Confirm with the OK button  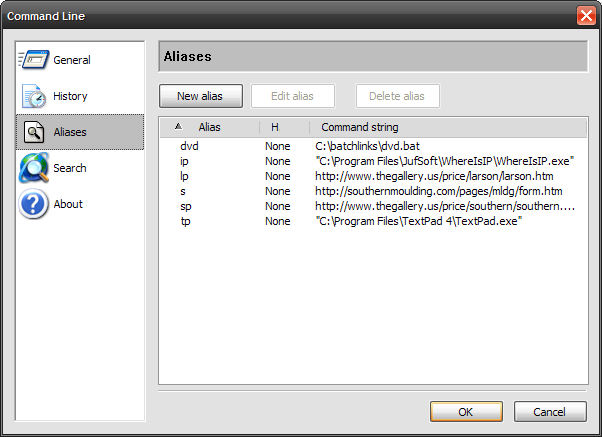click(466, 411)
